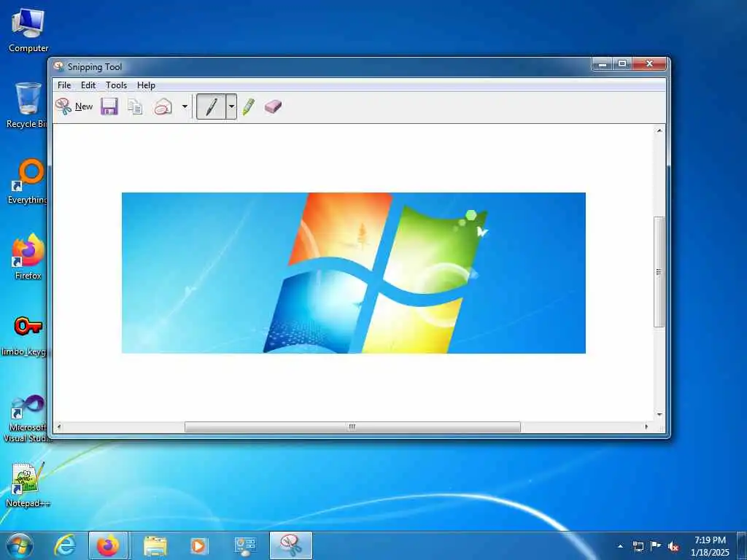Click the horizontal scrollbar thumb
The width and height of the screenshot is (747, 560).
(352, 427)
